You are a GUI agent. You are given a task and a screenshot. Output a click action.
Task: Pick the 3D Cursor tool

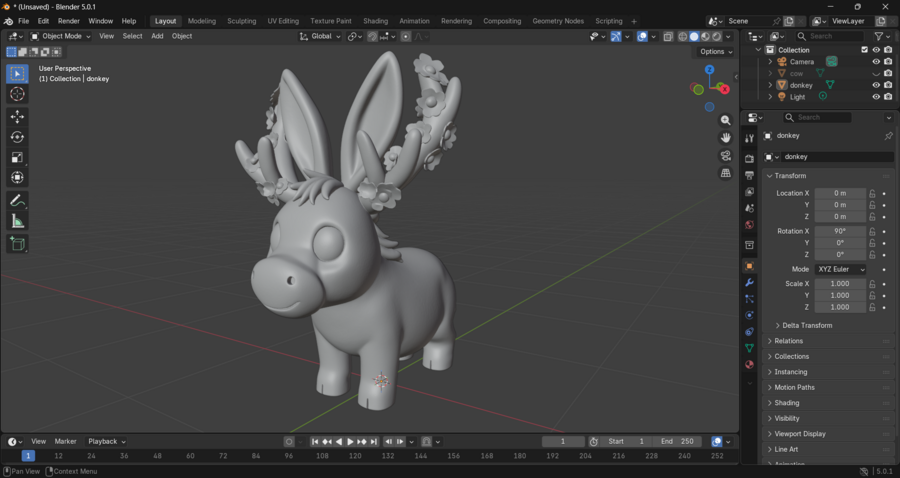[x=17, y=94]
